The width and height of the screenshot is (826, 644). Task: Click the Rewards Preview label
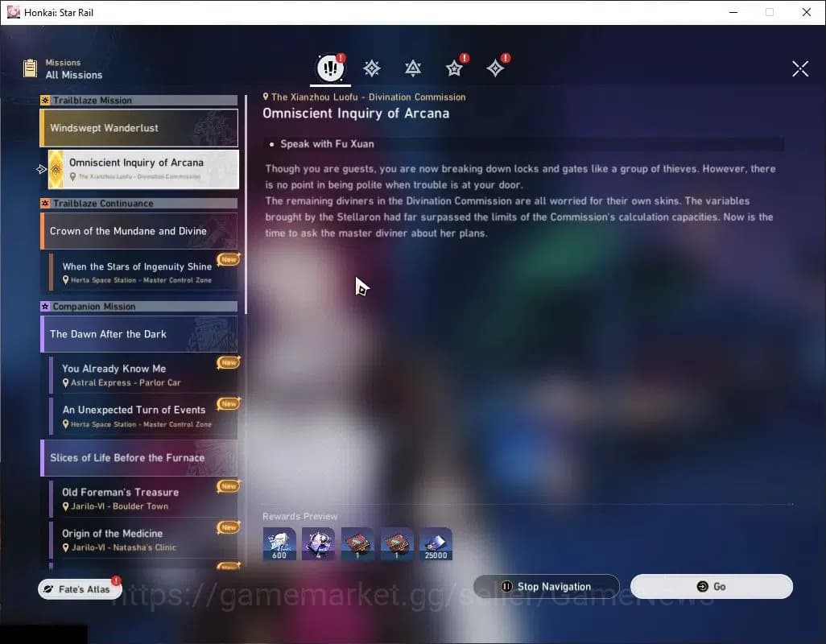pyautogui.click(x=299, y=516)
